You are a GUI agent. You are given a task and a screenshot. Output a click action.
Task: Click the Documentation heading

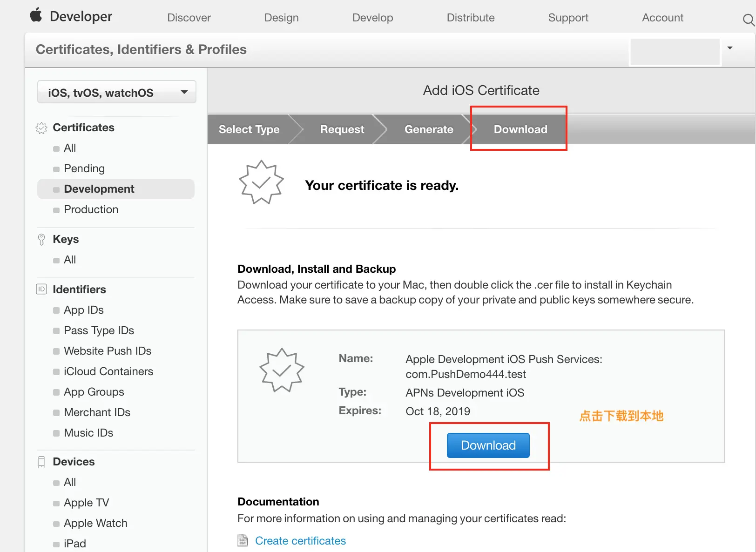(x=278, y=502)
